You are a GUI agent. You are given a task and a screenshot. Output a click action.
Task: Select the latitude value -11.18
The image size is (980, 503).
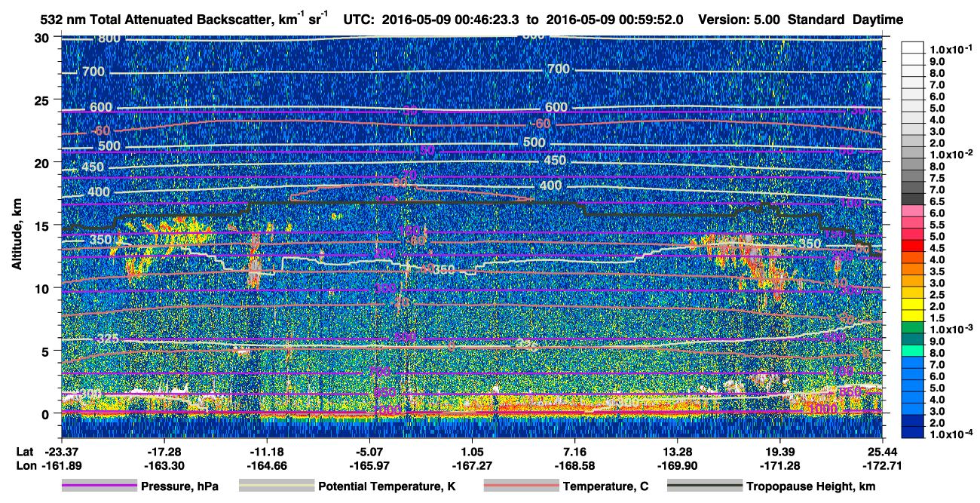pyautogui.click(x=267, y=451)
